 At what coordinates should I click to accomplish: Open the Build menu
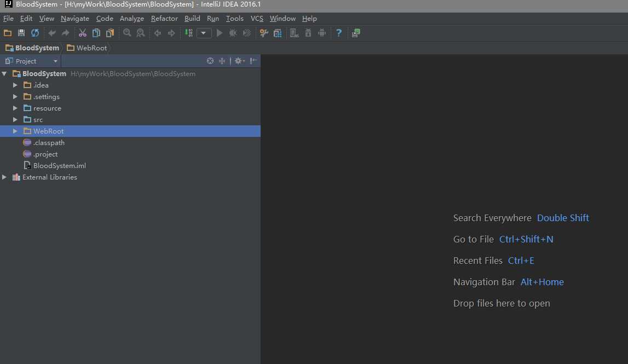click(x=192, y=19)
